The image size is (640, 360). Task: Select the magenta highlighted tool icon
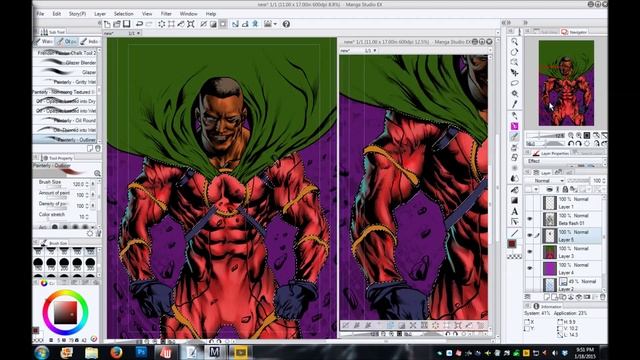pyautogui.click(x=514, y=126)
